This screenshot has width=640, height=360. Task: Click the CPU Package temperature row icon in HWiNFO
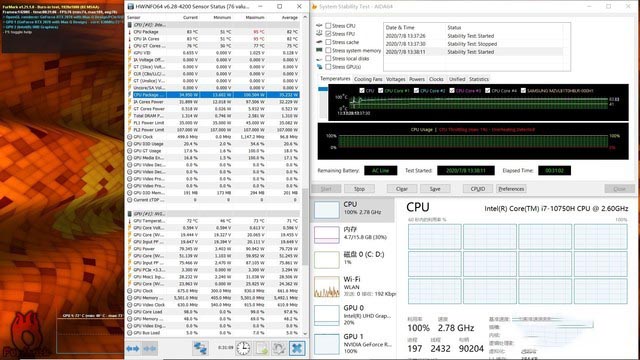click(x=130, y=32)
